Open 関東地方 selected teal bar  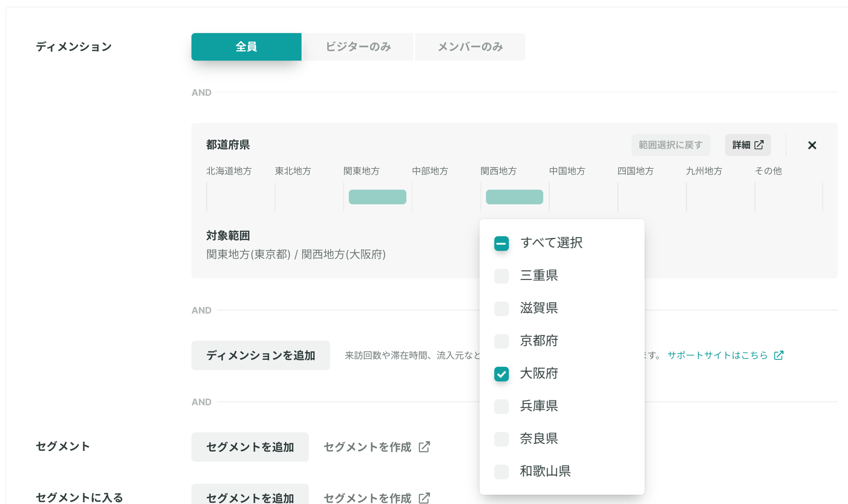pos(377,197)
